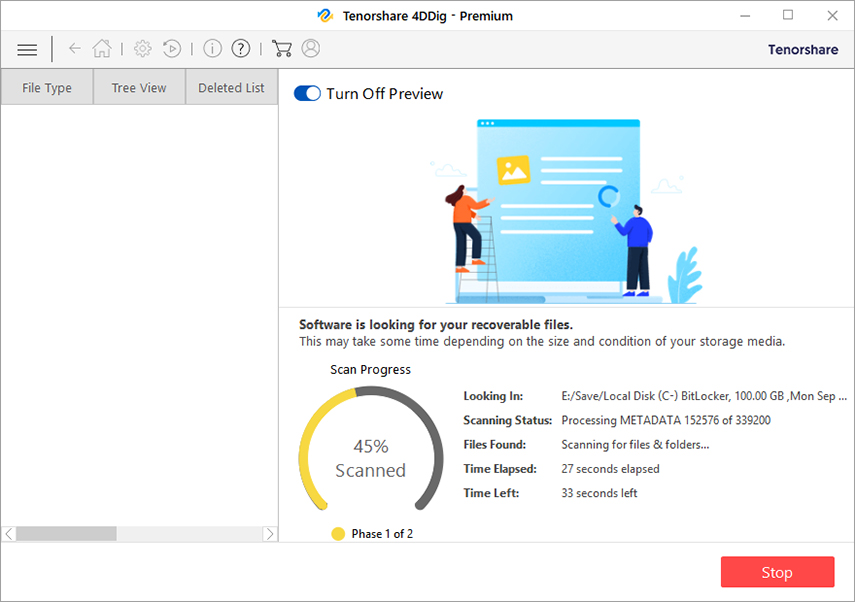855x602 pixels.
Task: Minimize the 4DDig window
Action: point(745,15)
